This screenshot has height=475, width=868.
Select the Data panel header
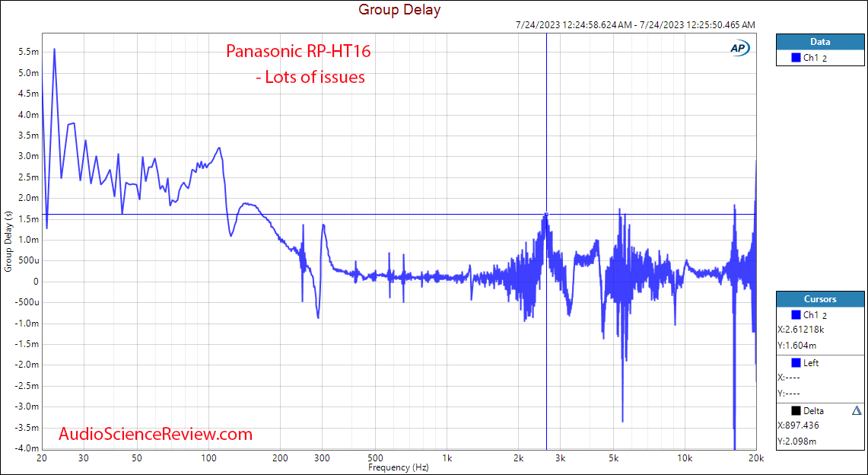(x=820, y=42)
